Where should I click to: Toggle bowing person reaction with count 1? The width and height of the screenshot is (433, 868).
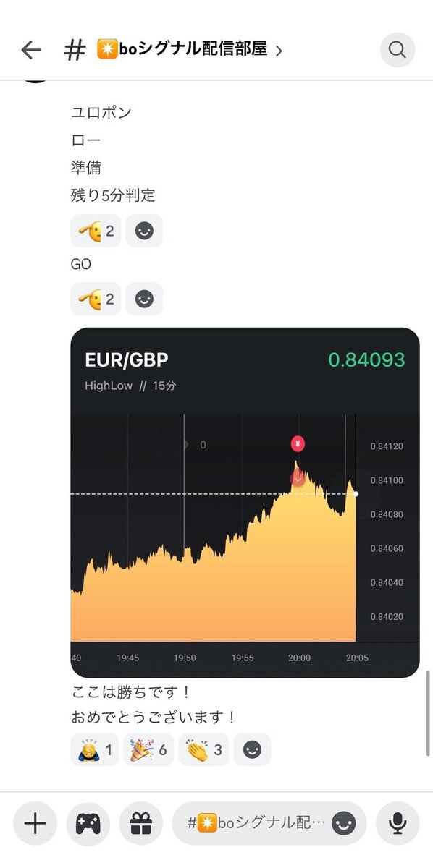coord(95,749)
